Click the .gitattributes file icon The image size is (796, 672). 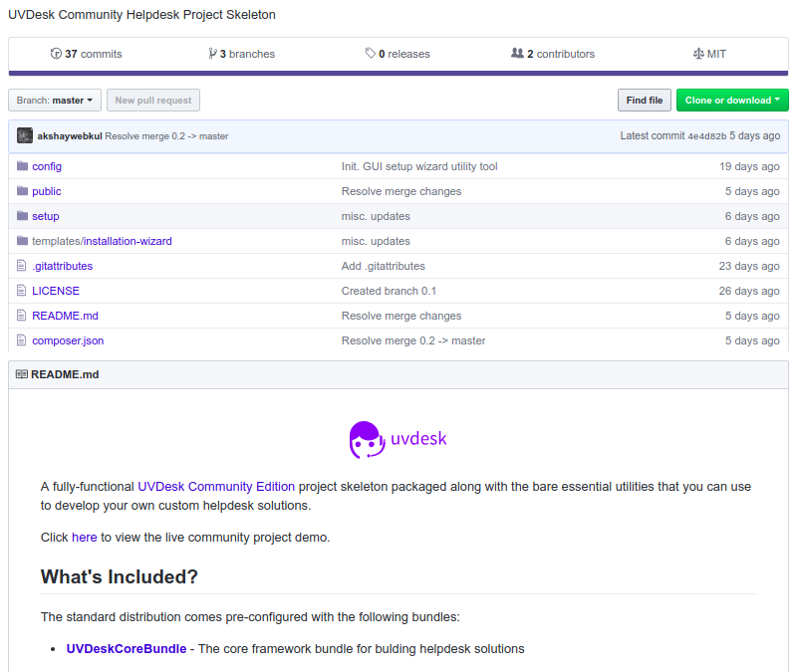point(21,265)
